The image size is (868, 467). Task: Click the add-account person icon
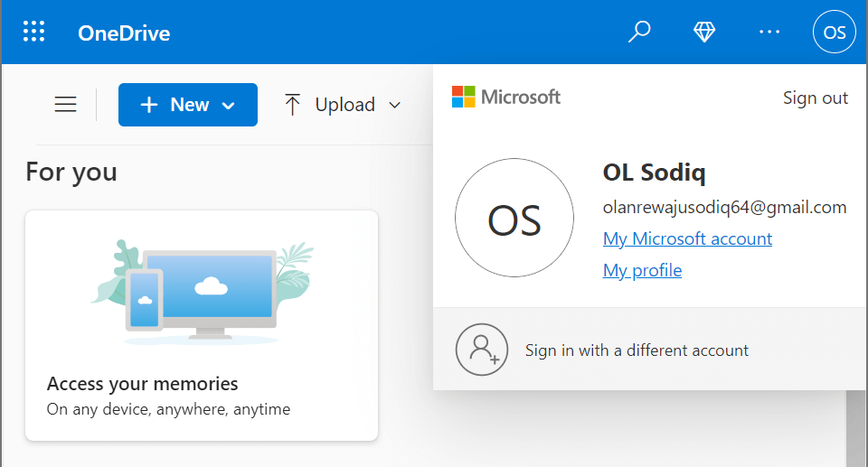click(x=482, y=350)
